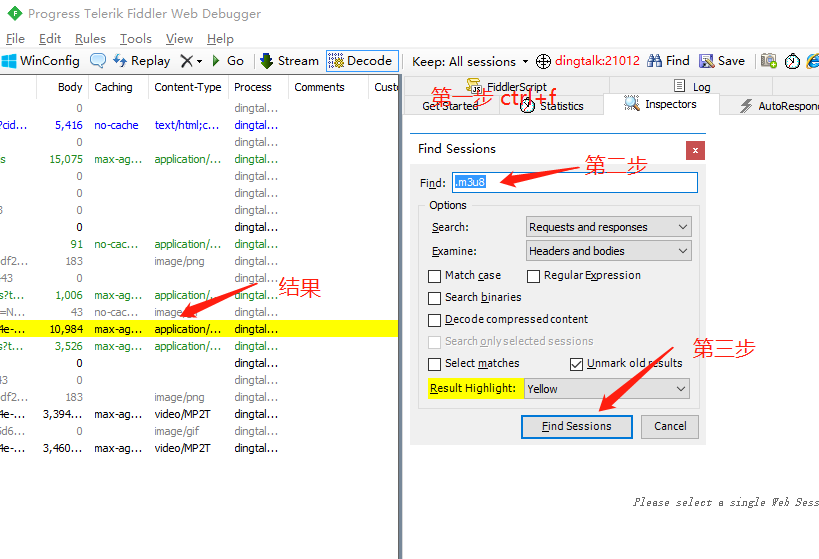Enable Decode compressed content checkbox
Viewport: 819px width, 559px height.
click(x=434, y=320)
